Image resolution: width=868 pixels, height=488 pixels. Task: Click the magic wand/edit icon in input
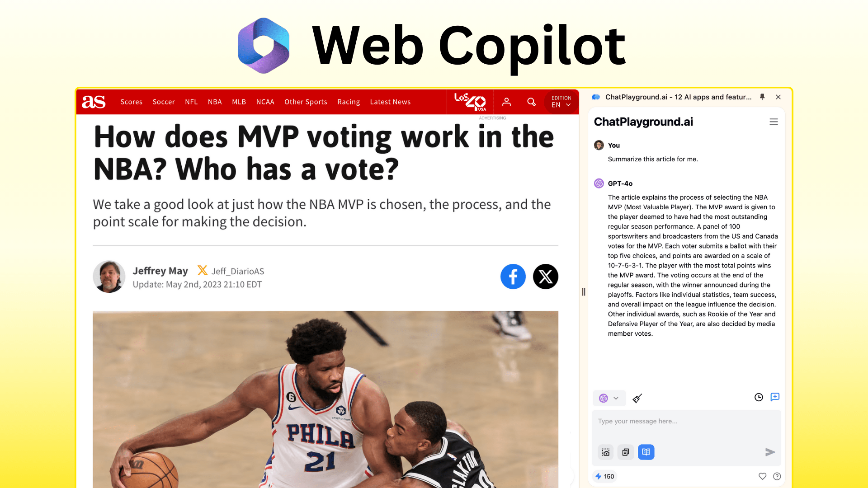[x=637, y=398]
